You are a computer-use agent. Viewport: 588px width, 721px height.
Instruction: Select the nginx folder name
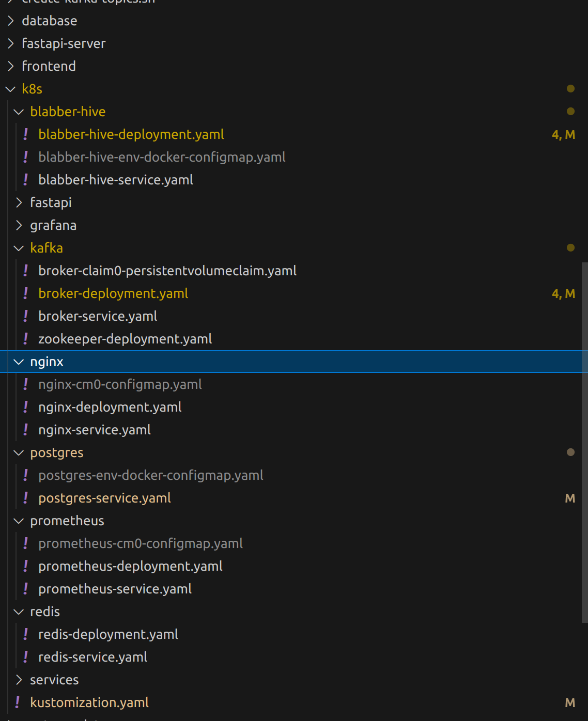point(47,362)
